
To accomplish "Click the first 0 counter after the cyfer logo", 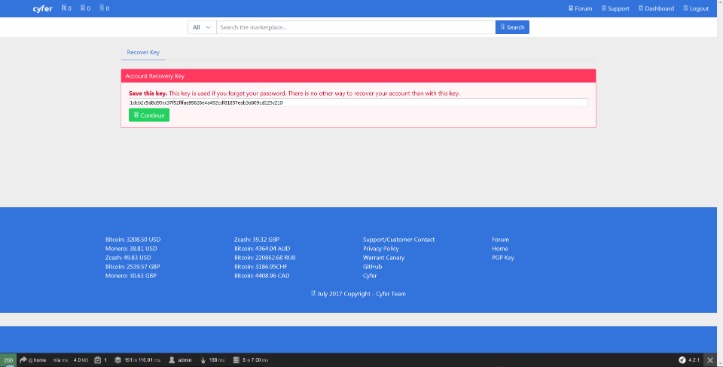I will (66, 8).
